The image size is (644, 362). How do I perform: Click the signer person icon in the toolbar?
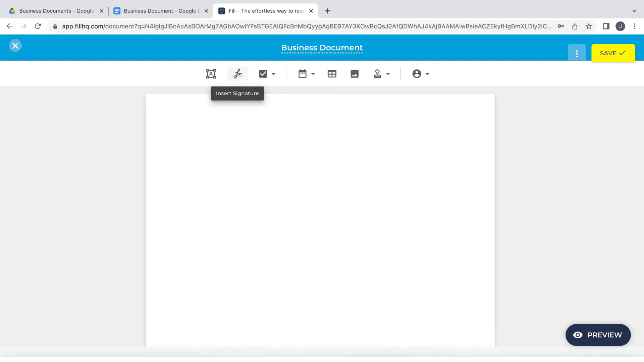point(417,74)
